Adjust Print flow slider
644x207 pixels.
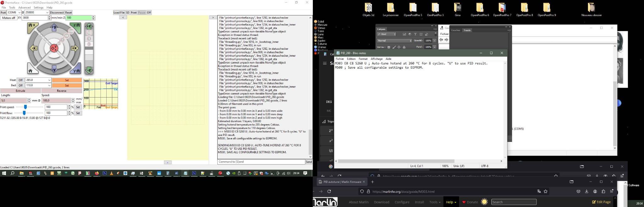[x=24, y=113]
